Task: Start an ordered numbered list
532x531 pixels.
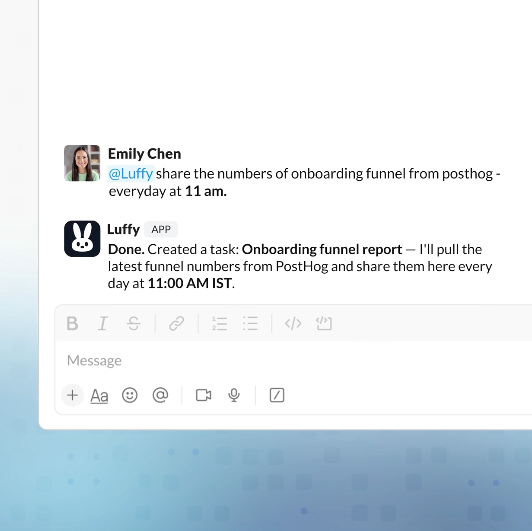Action: pos(220,323)
